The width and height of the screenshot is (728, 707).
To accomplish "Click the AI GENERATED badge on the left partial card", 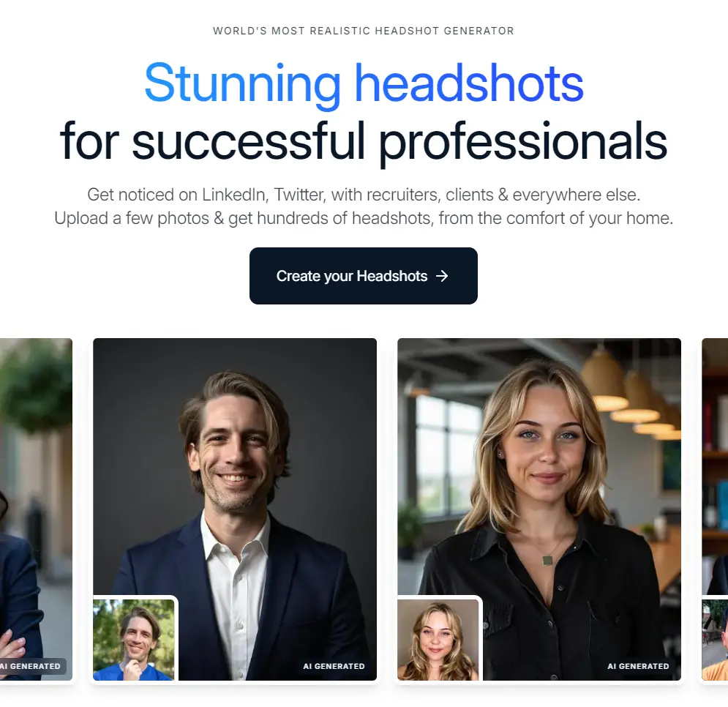I will tap(31, 666).
